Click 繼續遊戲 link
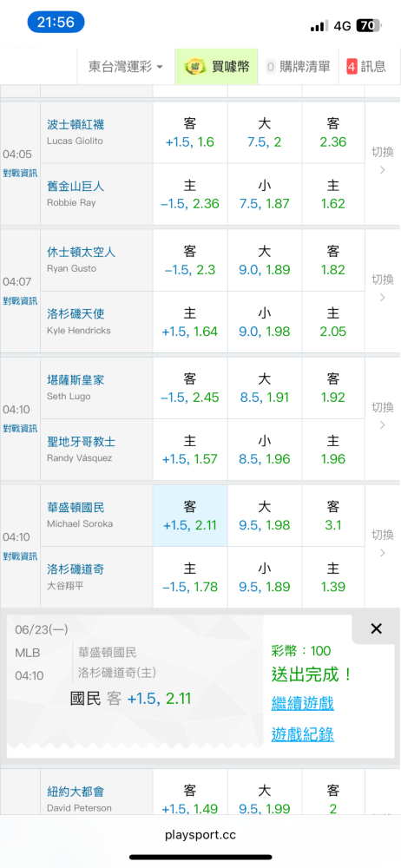The image size is (401, 868). coord(302,704)
